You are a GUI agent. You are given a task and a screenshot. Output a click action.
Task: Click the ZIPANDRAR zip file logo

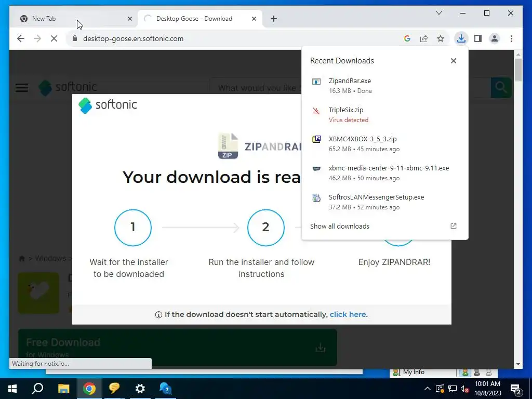228,146
